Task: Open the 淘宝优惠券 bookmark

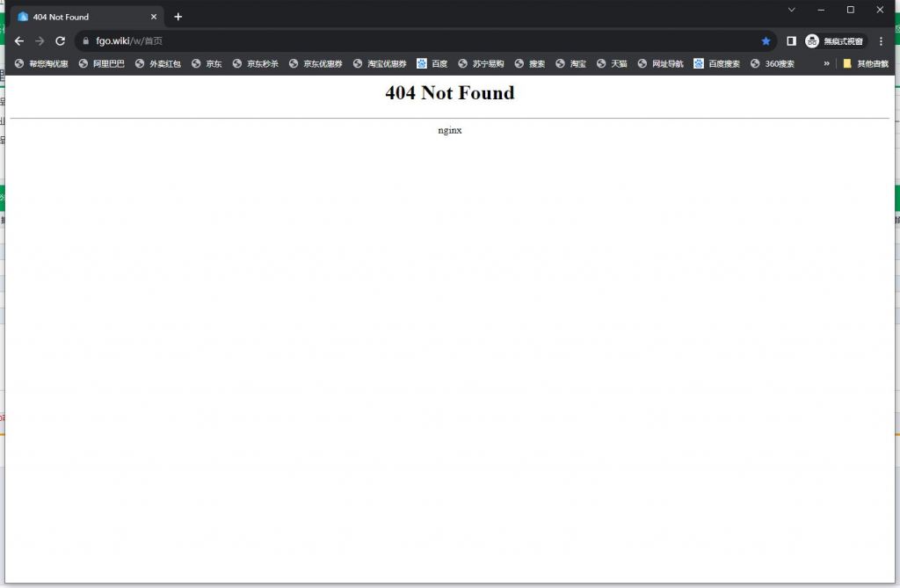Action: tap(380, 63)
